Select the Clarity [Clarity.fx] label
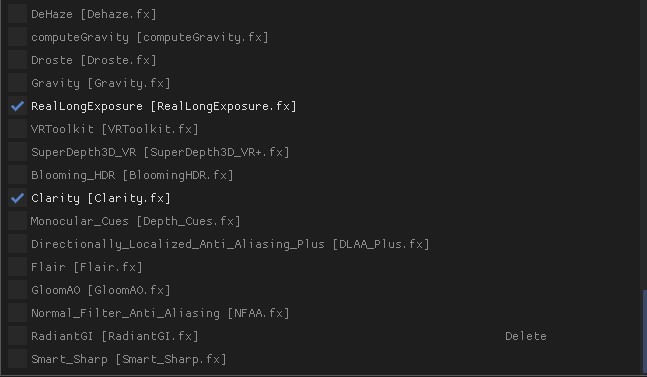647x377 pixels. click(101, 198)
